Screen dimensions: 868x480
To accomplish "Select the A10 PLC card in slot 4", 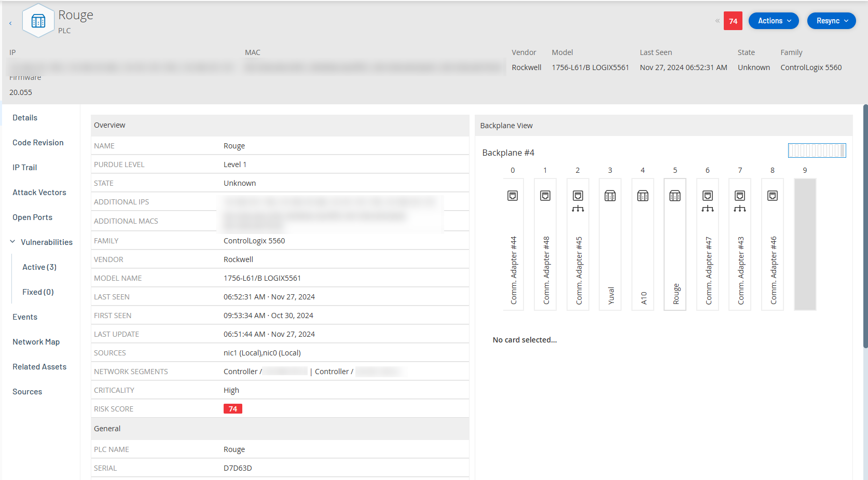I will (643, 244).
